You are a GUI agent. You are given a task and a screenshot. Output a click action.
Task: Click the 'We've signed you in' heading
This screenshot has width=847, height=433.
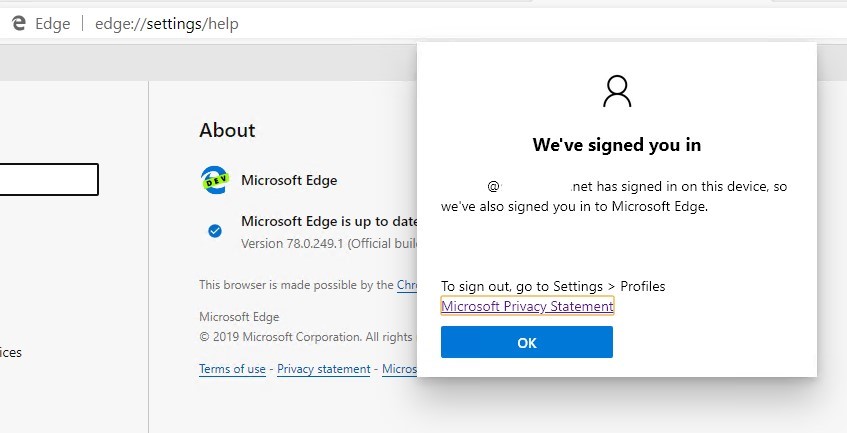[x=617, y=145]
